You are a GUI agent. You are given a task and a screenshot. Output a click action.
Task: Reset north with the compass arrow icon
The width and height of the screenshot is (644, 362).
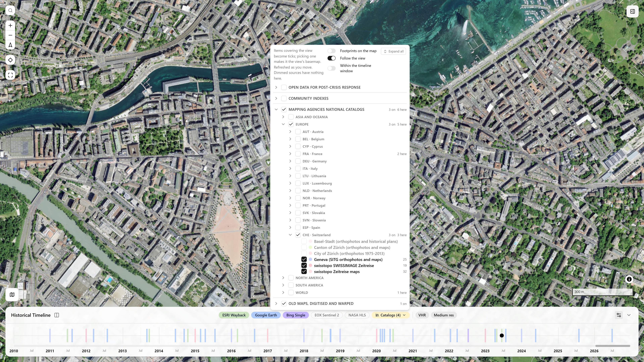[10, 45]
